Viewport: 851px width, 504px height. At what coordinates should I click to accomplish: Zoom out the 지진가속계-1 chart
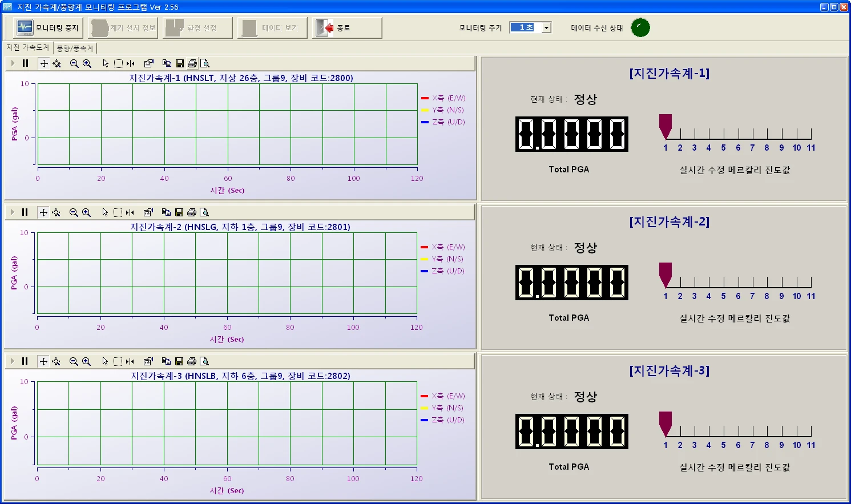click(x=74, y=63)
